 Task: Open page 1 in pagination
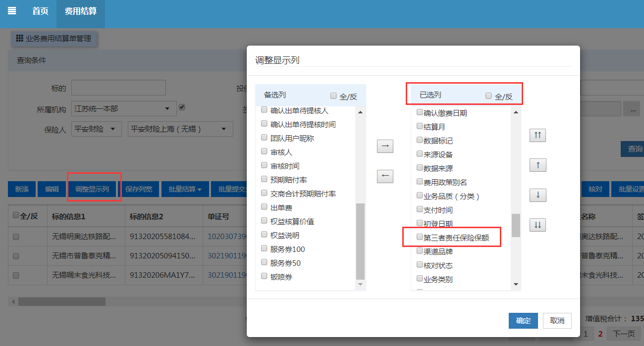coord(586,334)
